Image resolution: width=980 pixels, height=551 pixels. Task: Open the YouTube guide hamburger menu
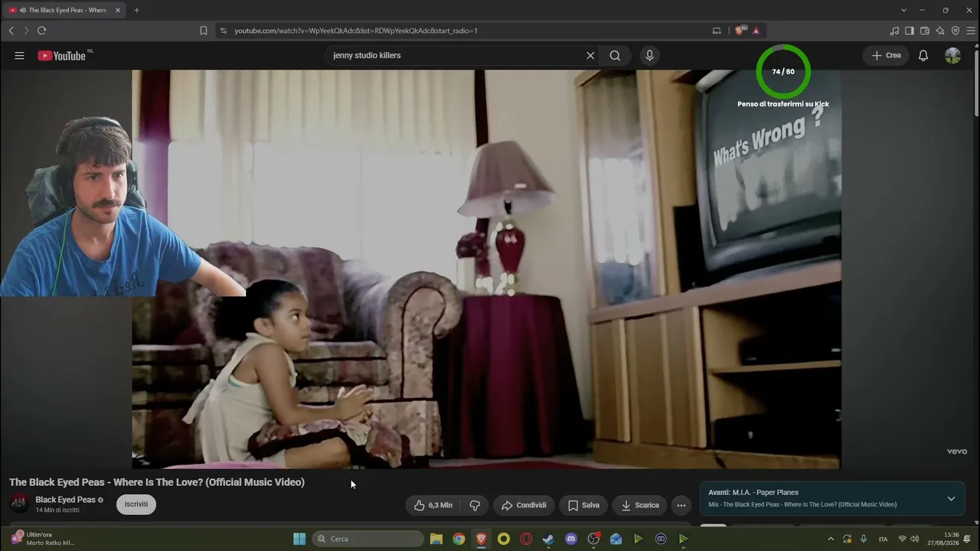[x=19, y=55]
